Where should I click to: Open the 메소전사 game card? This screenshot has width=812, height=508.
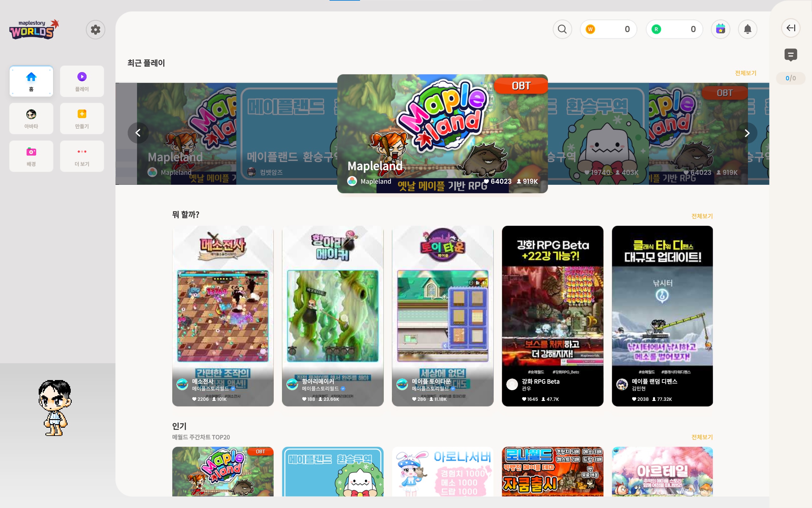pyautogui.click(x=223, y=316)
